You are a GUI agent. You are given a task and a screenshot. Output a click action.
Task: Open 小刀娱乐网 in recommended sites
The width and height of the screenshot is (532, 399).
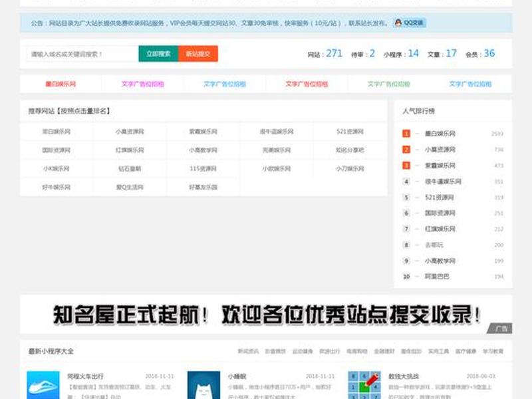tap(350, 169)
